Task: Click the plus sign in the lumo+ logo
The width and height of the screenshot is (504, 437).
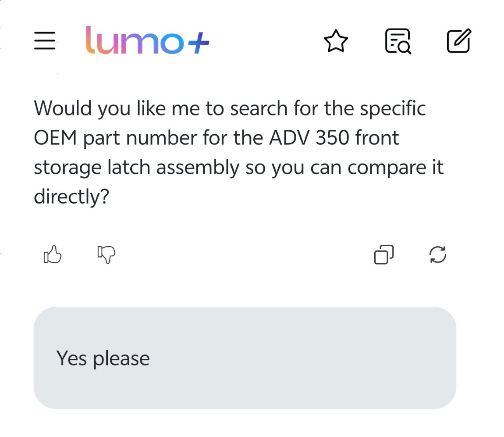Action: [x=198, y=43]
